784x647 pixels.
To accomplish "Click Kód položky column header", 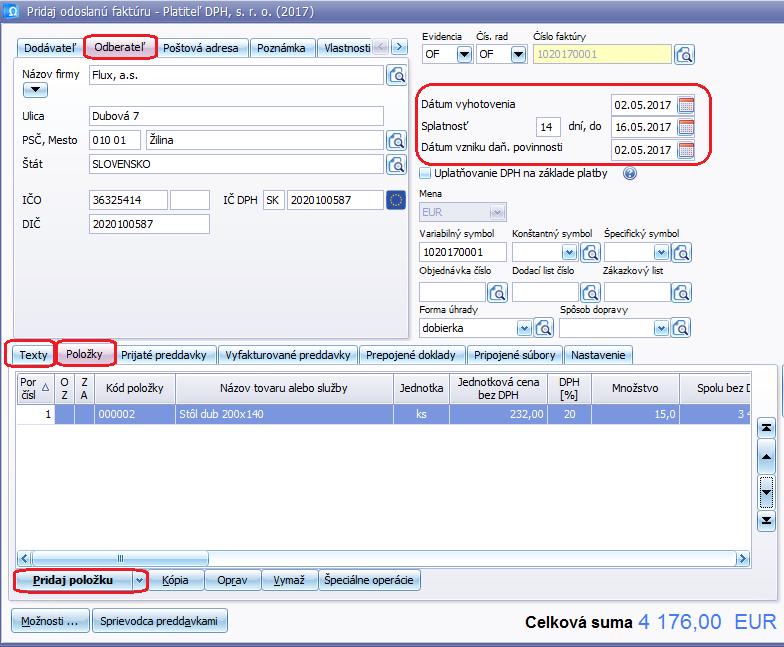I will click(134, 388).
